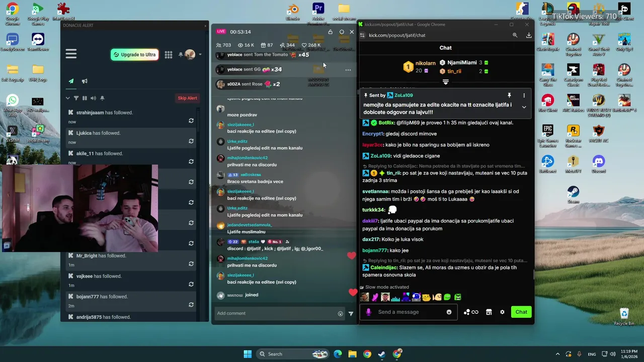Click the zoom magnifier in Chrome address bar
The width and height of the screenshot is (644, 362).
515,35
